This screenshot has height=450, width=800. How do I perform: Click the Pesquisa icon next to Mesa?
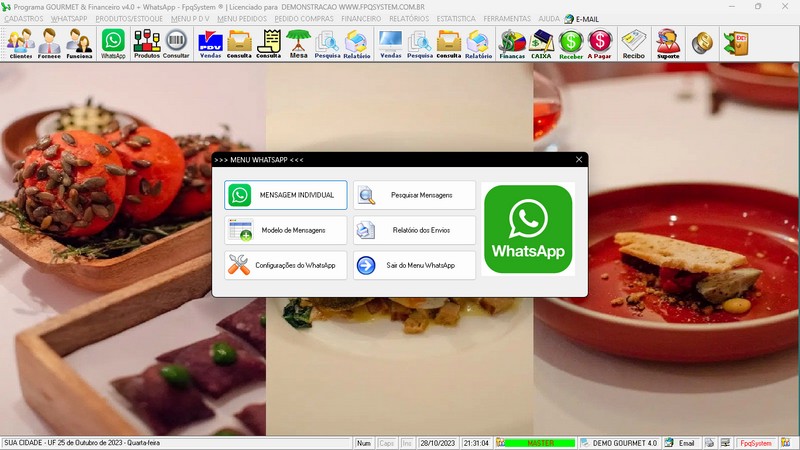tap(327, 44)
